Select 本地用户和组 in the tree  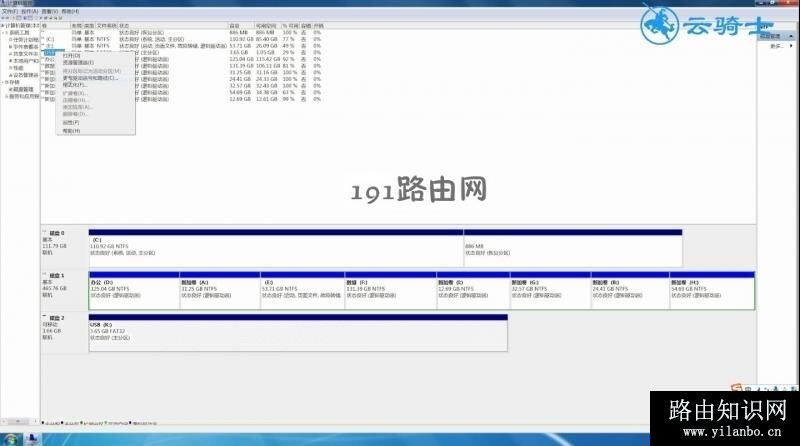(x=26, y=61)
